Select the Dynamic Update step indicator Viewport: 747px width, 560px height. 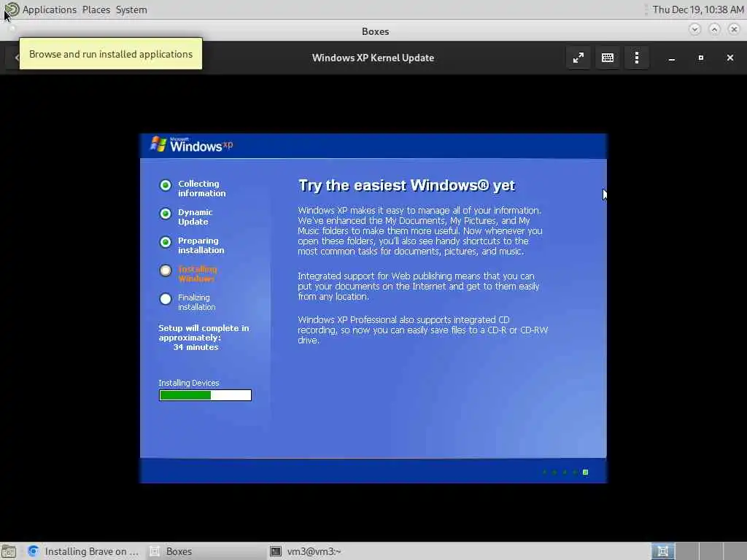[x=166, y=214]
